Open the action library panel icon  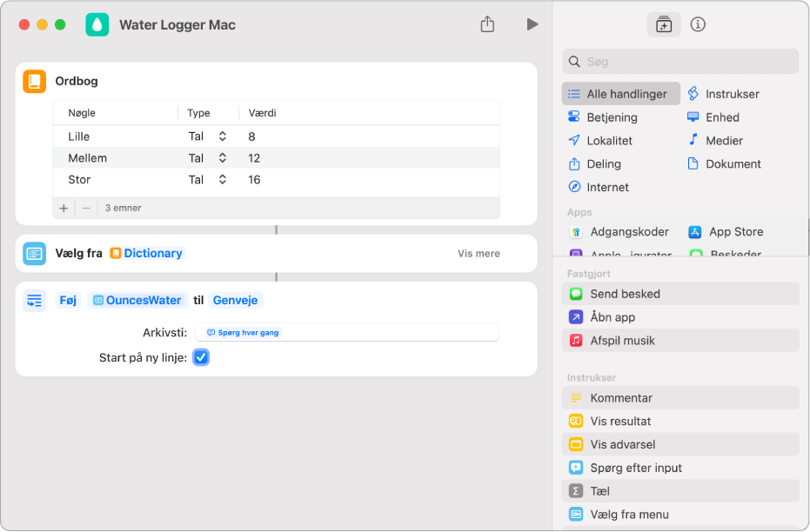(663, 24)
